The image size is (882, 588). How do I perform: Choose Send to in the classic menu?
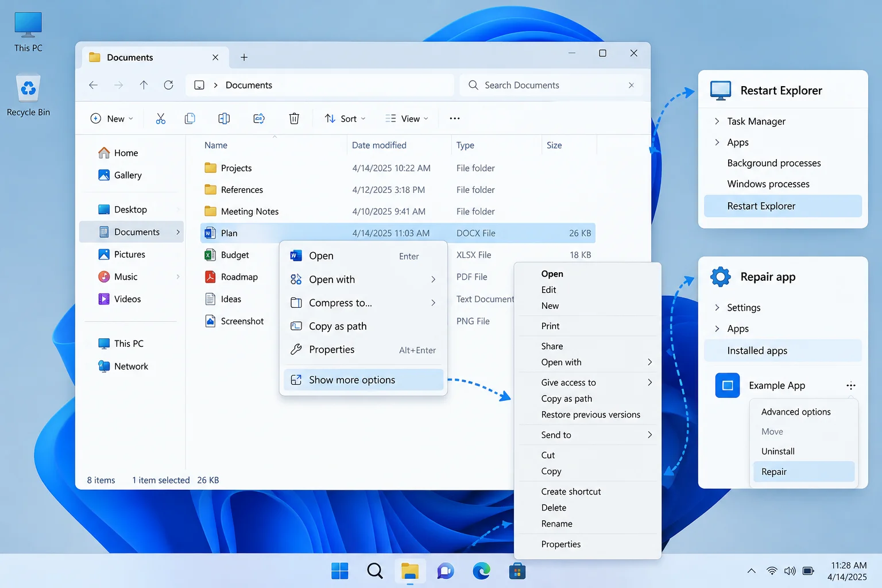tap(588, 435)
